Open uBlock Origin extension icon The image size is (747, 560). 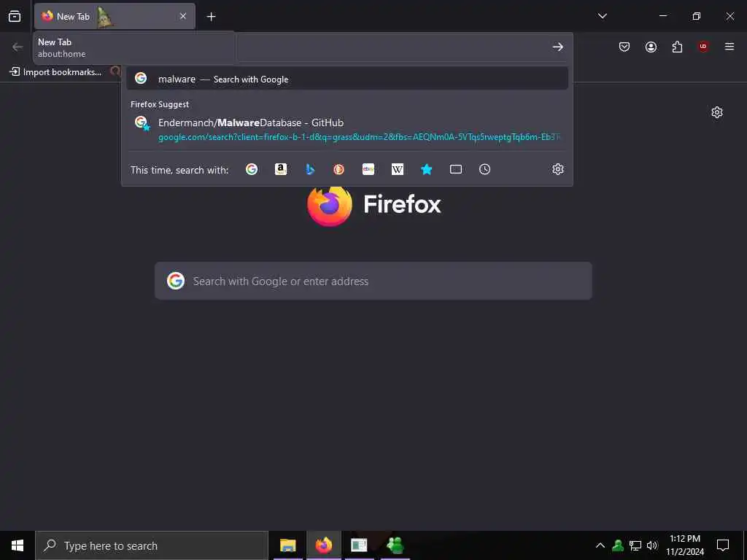703,47
